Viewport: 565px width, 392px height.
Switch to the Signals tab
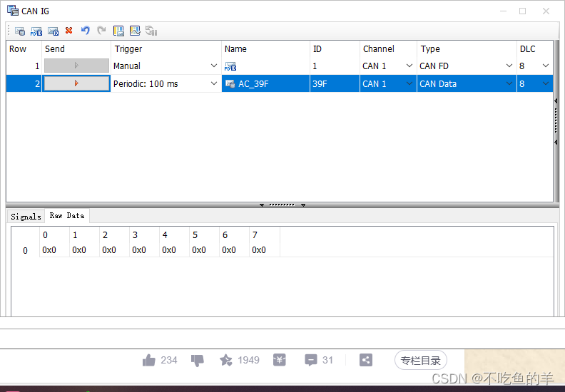coord(26,217)
